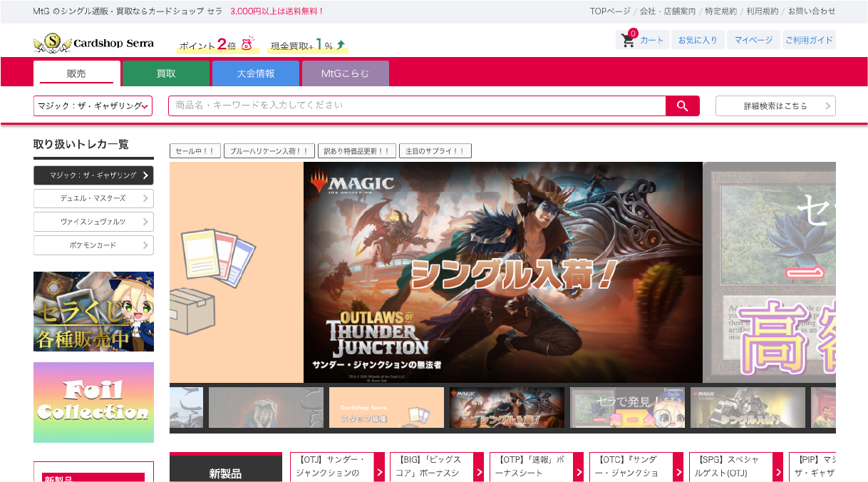This screenshot has height=482, width=868.
Task: Switch to the 買取 tab
Action: [166, 73]
